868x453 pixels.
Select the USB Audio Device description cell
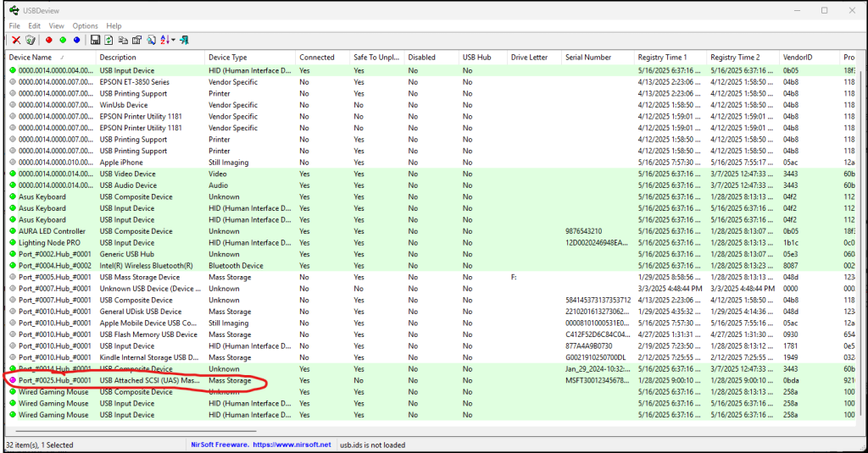128,185
